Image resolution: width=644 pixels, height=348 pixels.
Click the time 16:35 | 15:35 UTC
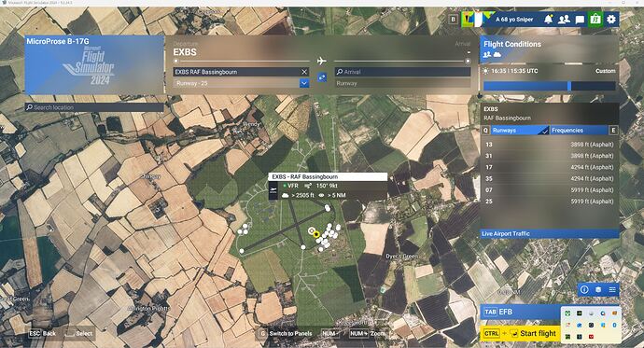click(514, 71)
